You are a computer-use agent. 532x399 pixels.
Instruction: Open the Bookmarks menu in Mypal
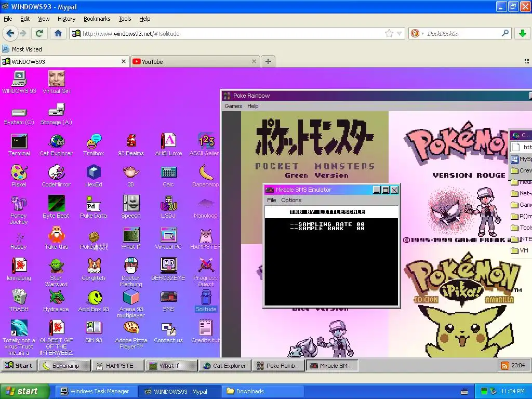point(97,19)
